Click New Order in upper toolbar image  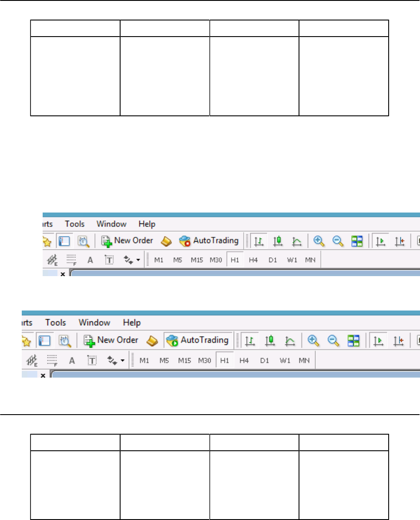[x=127, y=241]
